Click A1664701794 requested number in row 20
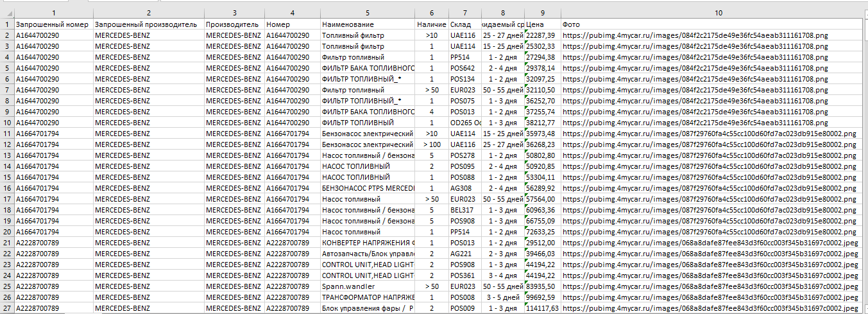868x314 pixels. [x=53, y=232]
